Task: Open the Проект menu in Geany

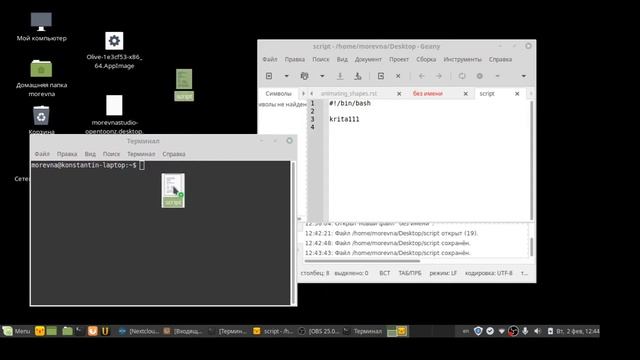Action: coord(399,59)
